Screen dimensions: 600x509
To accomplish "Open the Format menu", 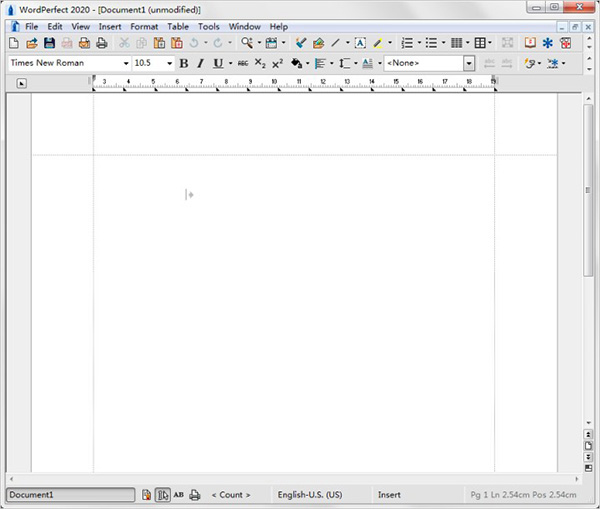I will [144, 27].
